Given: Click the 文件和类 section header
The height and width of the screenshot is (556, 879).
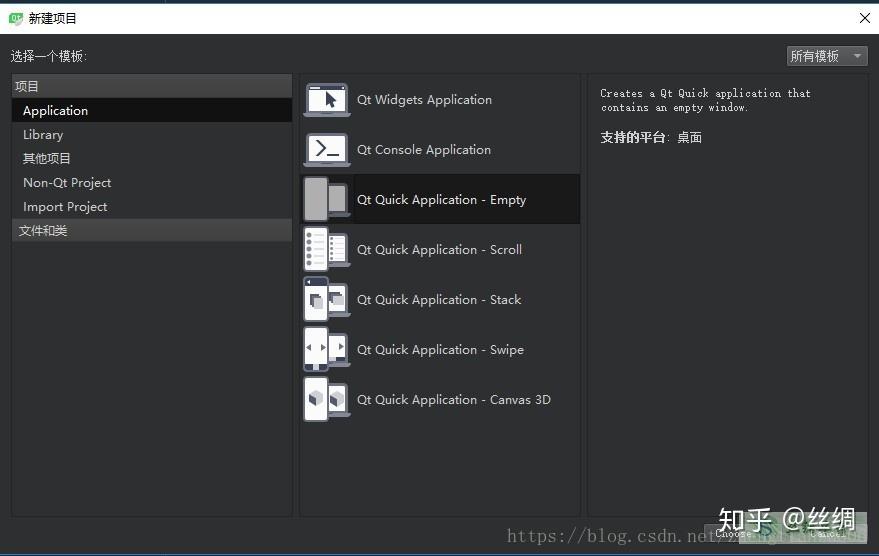Looking at the screenshot, I should coord(151,230).
